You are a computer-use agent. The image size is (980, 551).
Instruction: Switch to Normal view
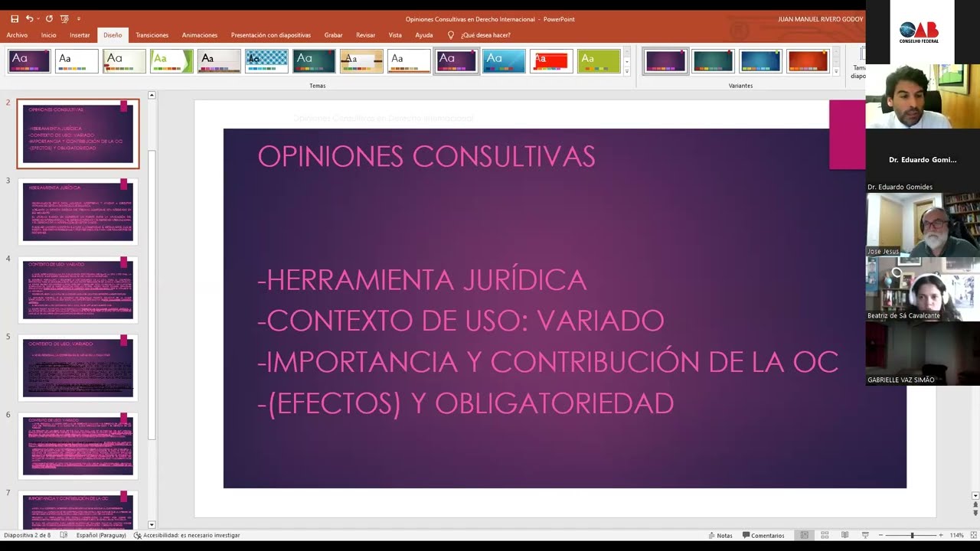(x=805, y=536)
